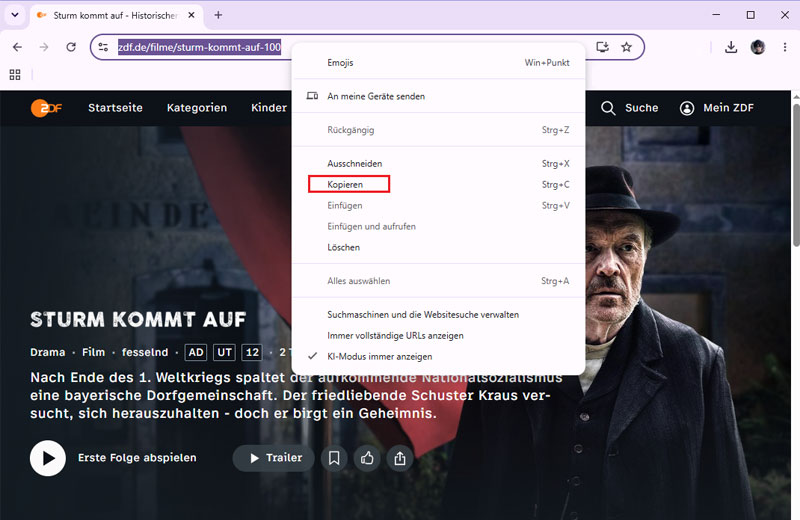Open Kinder in the ZDF navigation

(x=269, y=108)
